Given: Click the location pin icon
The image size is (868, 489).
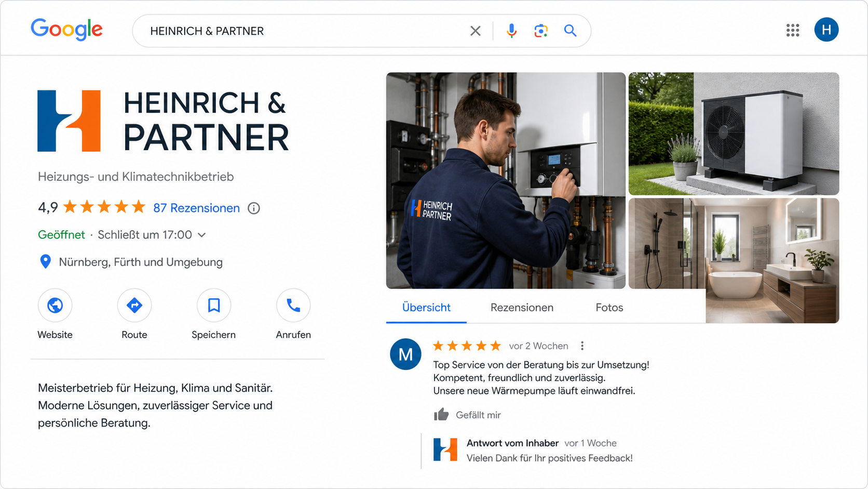Looking at the screenshot, I should (x=46, y=262).
